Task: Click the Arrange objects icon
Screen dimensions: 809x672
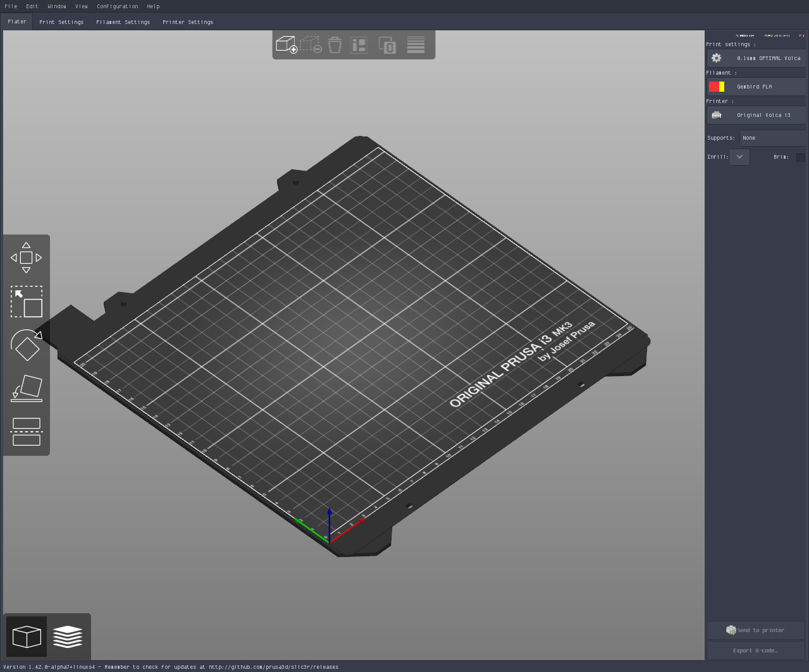Action: pos(359,44)
